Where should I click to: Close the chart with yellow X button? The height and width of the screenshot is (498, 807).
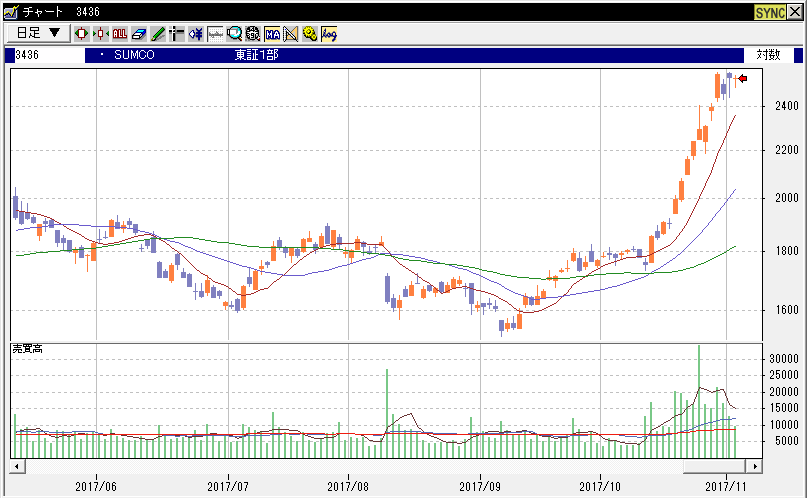point(795,11)
